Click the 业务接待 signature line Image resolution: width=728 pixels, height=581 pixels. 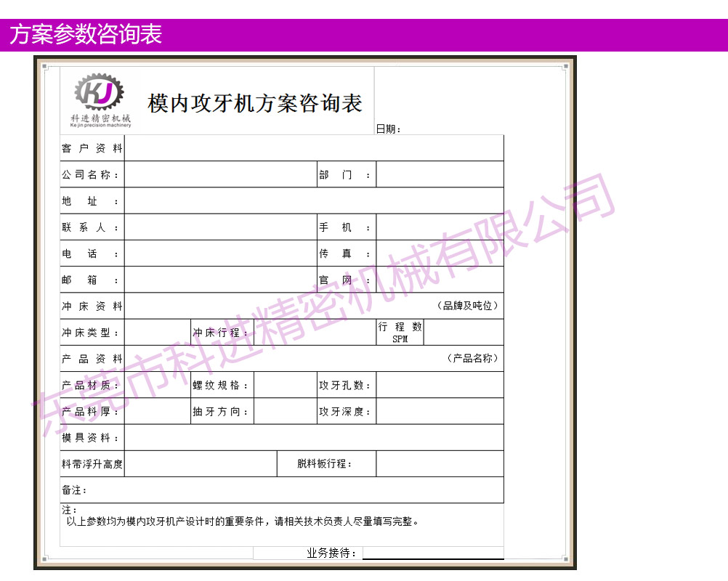[x=433, y=553]
